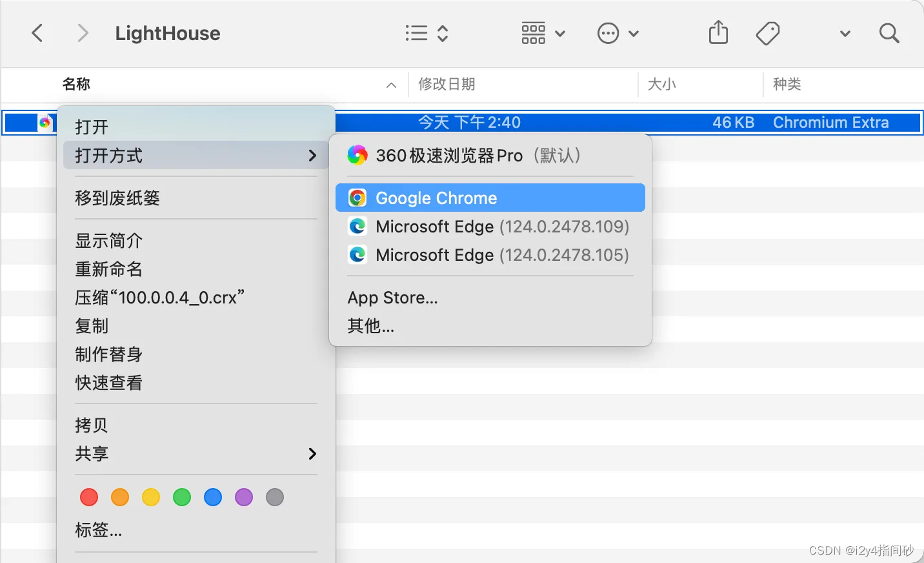Click Edge icon for version 124.0.2478.105

click(x=357, y=254)
